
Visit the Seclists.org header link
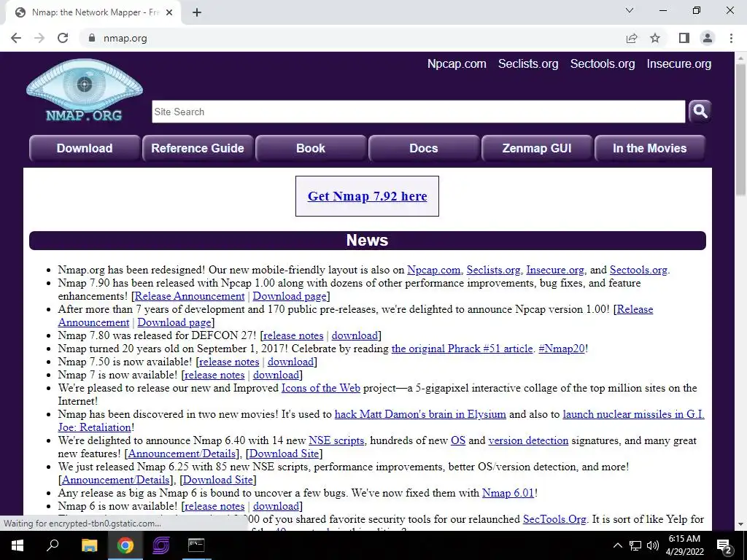pos(528,64)
